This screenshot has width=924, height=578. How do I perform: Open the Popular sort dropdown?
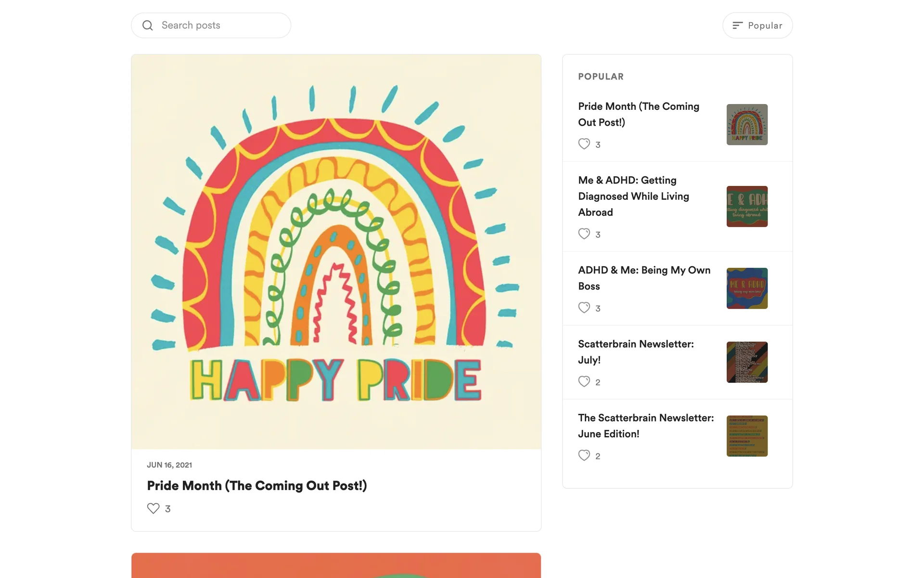pos(764,26)
